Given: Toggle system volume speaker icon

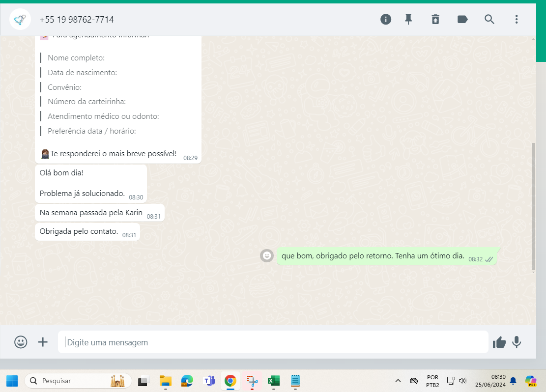Looking at the screenshot, I should (462, 381).
